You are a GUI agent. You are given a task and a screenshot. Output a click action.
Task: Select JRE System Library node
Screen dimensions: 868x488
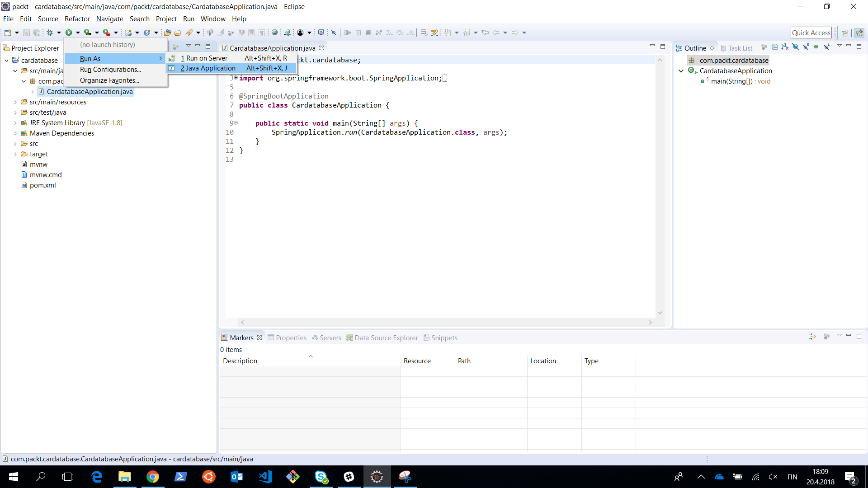click(71, 123)
